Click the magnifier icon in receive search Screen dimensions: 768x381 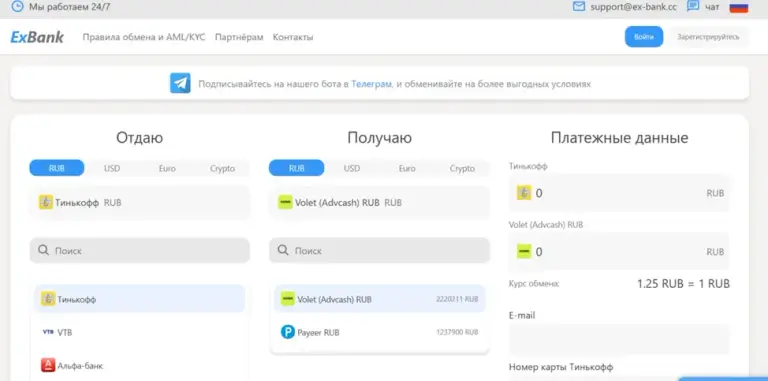coord(283,250)
